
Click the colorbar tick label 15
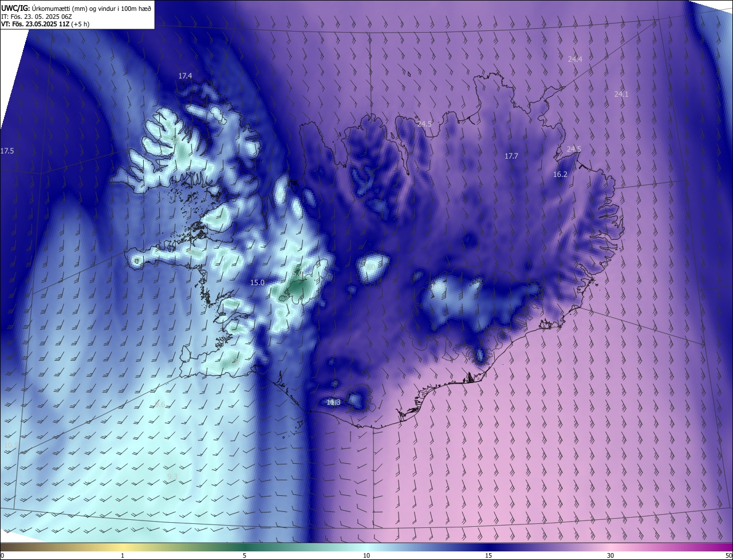pos(488,556)
